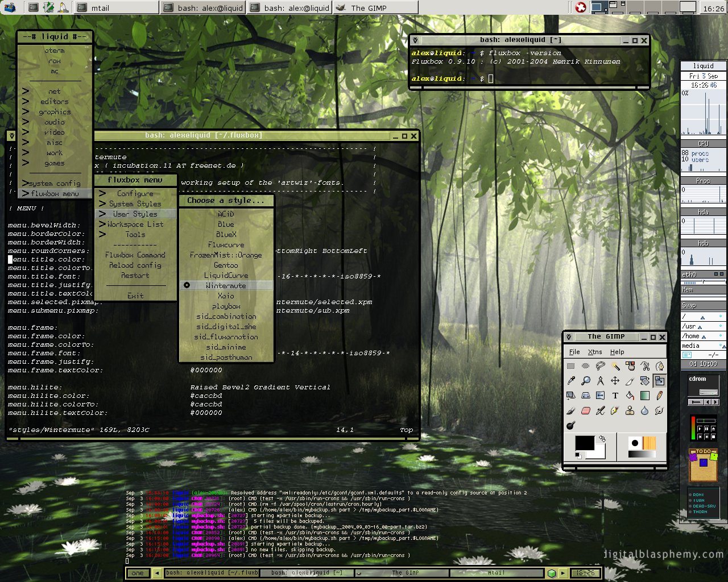
Task: Swap foreground and background colors
Action: (x=602, y=439)
